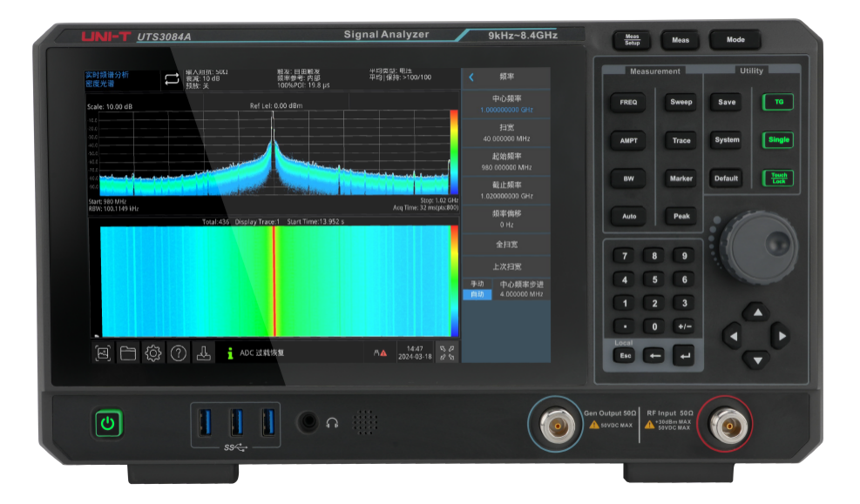The width and height of the screenshot is (860, 504).
Task: Open the file folder icon
Action: pos(128,353)
